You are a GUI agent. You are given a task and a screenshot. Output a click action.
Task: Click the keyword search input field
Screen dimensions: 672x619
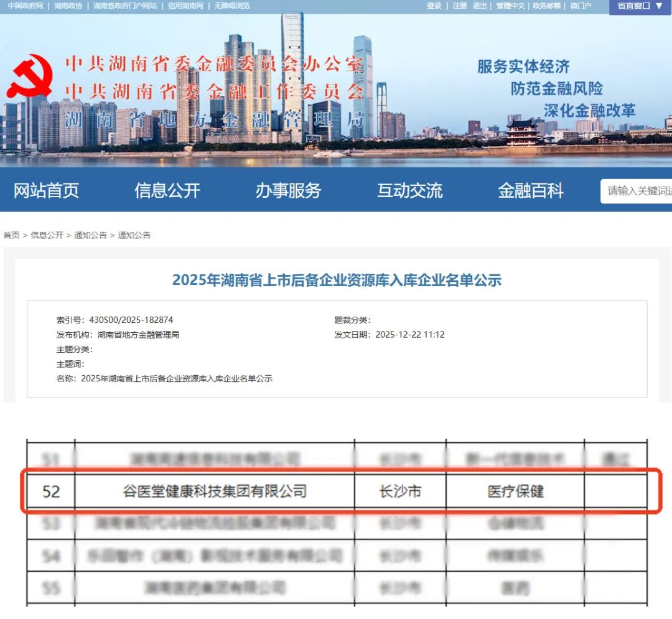coord(638,191)
